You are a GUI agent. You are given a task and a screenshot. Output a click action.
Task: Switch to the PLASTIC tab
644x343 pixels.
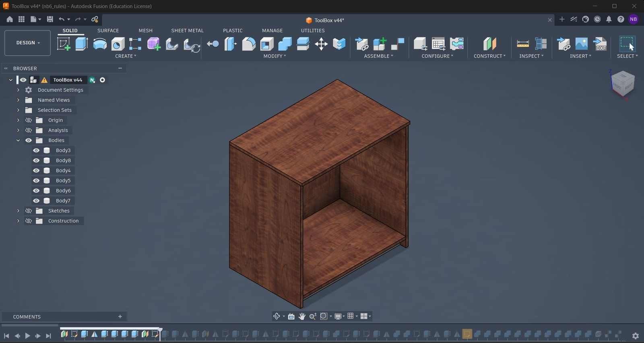(x=233, y=31)
